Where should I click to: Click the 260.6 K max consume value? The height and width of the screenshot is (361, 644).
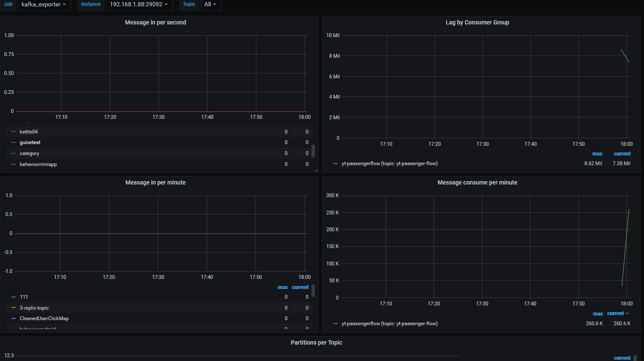pos(594,324)
